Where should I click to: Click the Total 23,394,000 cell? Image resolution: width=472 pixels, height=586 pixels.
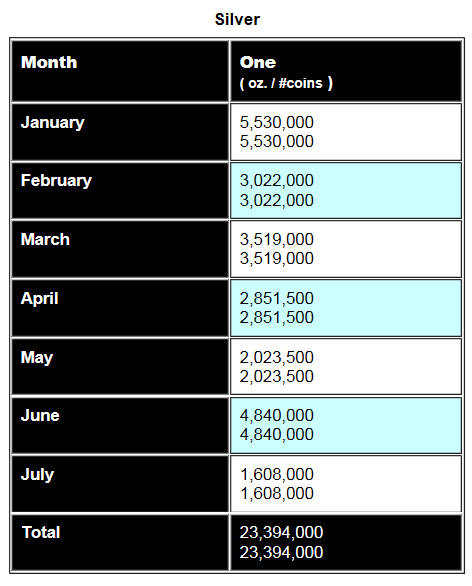[x=346, y=543]
